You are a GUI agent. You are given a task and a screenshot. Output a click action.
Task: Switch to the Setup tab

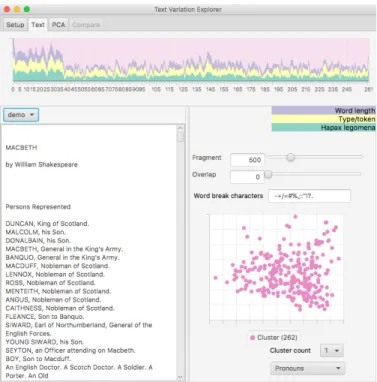(x=15, y=25)
